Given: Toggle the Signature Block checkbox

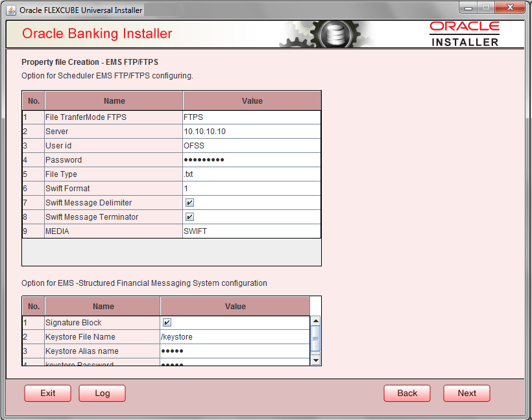Looking at the screenshot, I should [x=165, y=322].
